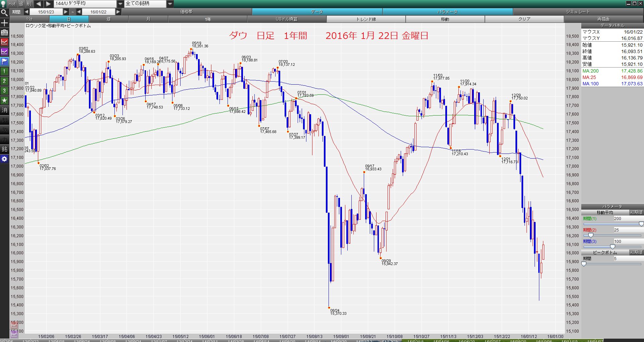Click the 再描画 redraw button

click(x=604, y=19)
